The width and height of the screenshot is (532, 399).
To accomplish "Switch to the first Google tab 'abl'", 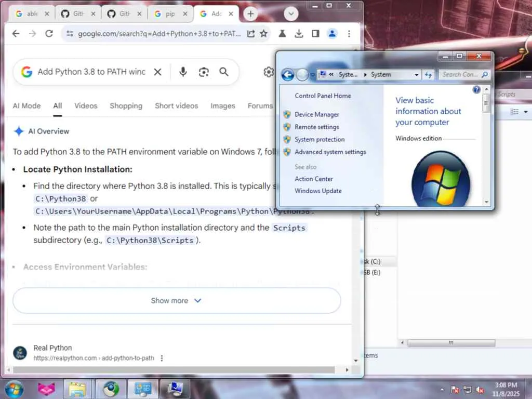I will [27, 14].
